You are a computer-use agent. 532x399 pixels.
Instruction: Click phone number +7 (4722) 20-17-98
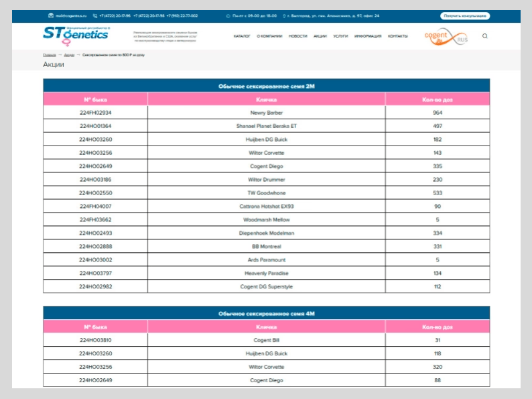149,15
